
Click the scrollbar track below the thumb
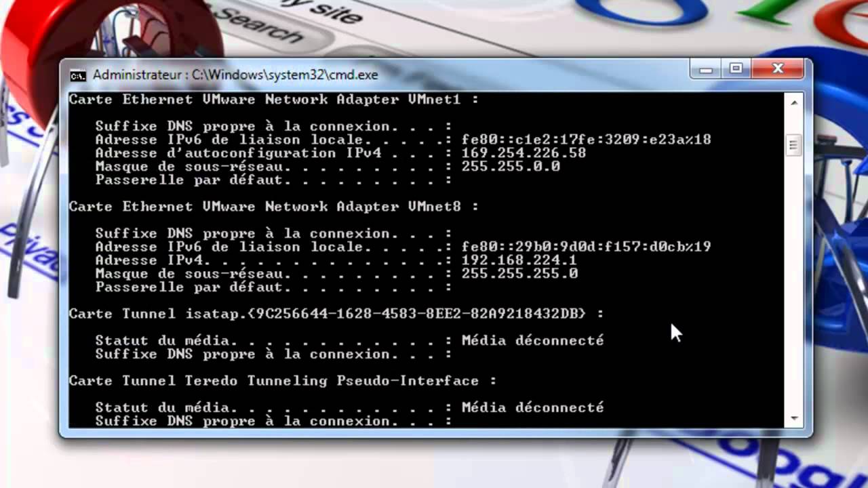pos(794,285)
